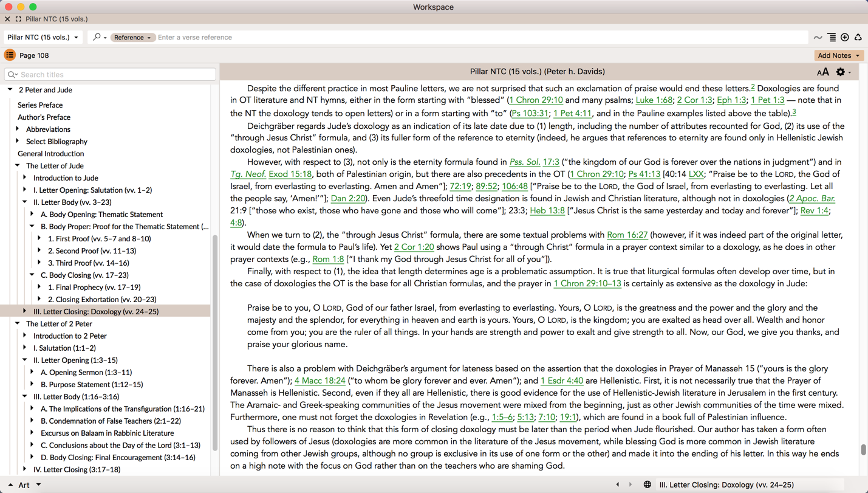Go back with the left history arrow

(618, 484)
